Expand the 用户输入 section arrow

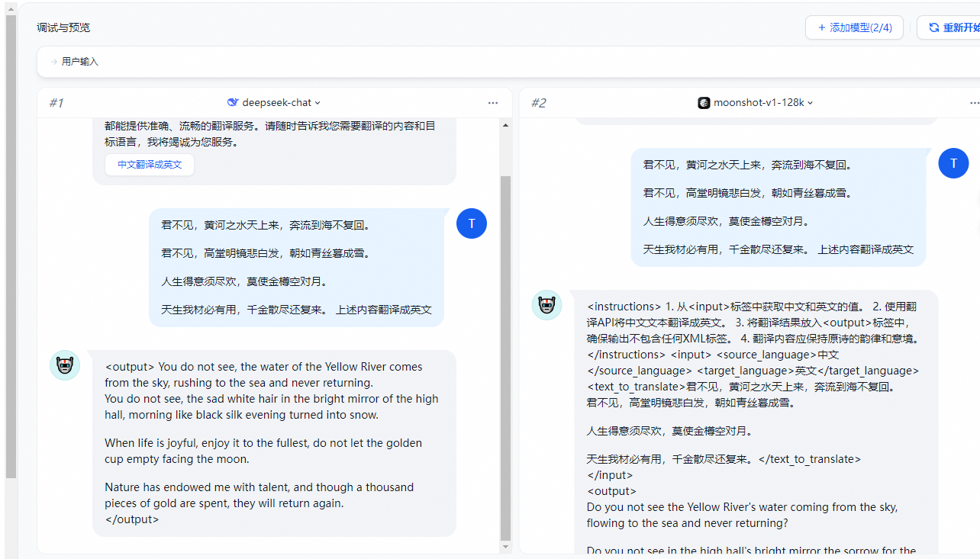54,62
